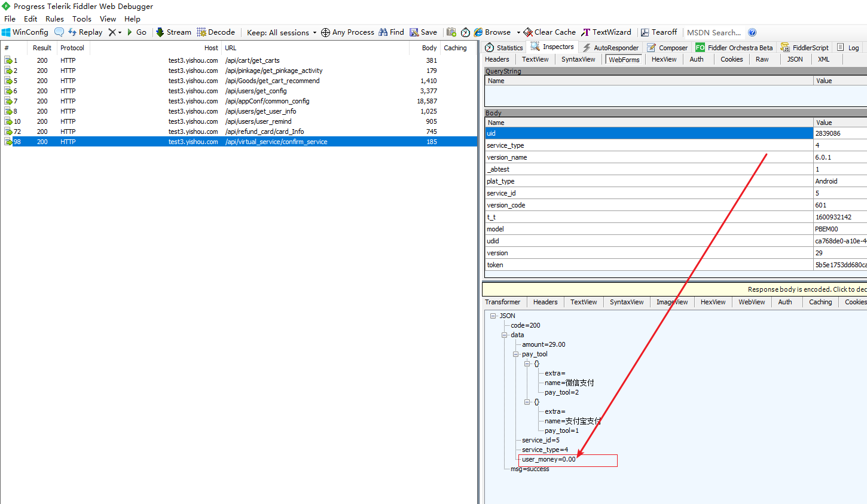Switch to the Inspectors tab
867x504 pixels.
[x=552, y=47]
